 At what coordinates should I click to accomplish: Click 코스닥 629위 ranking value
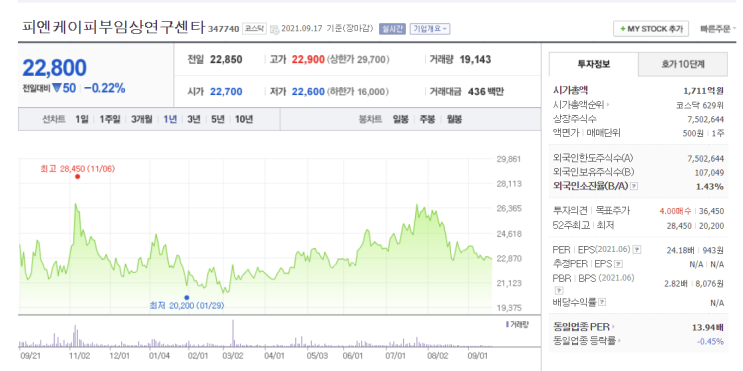[700, 105]
